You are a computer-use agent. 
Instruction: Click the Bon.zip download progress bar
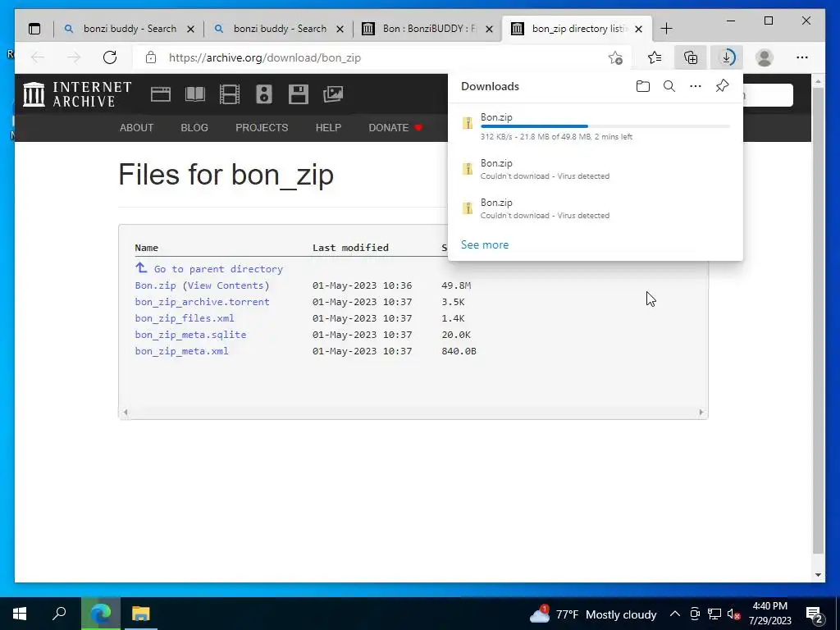click(x=605, y=126)
